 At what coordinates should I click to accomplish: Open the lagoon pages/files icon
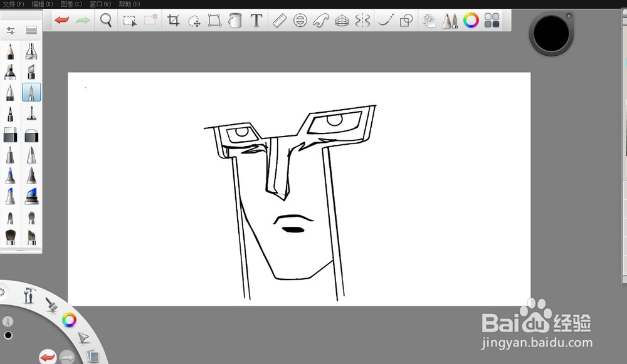pyautogui.click(x=93, y=356)
